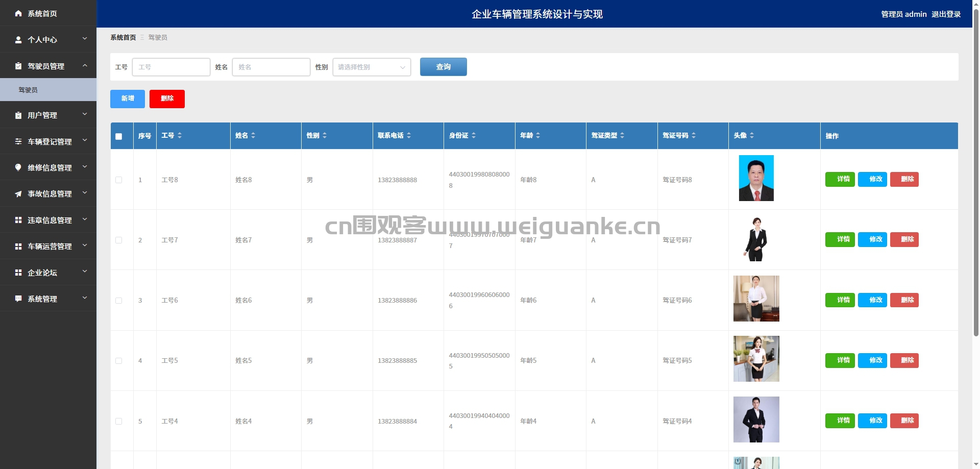This screenshot has height=469, width=980.
Task: Check the row checkbox for 工号6
Action: tap(119, 301)
